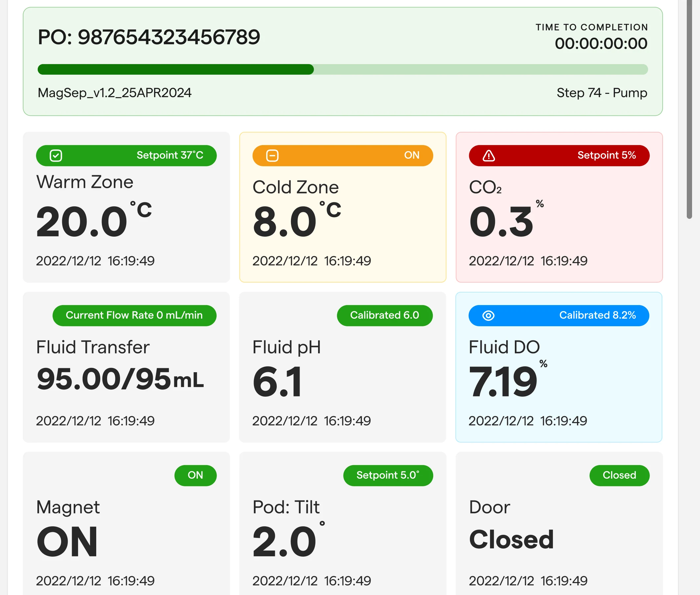
Task: Click the warning triangle icon on CO₂ badge
Action: click(488, 155)
